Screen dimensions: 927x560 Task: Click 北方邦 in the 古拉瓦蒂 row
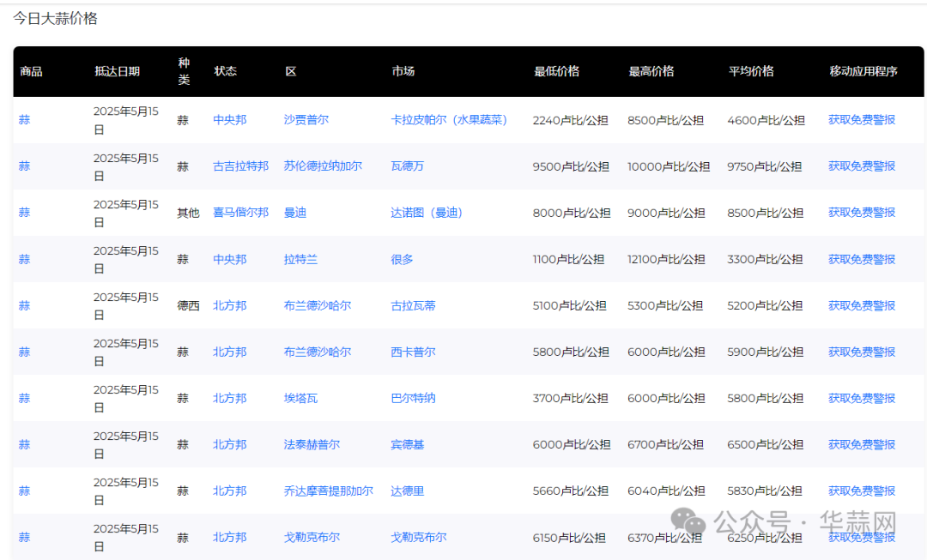tap(229, 305)
